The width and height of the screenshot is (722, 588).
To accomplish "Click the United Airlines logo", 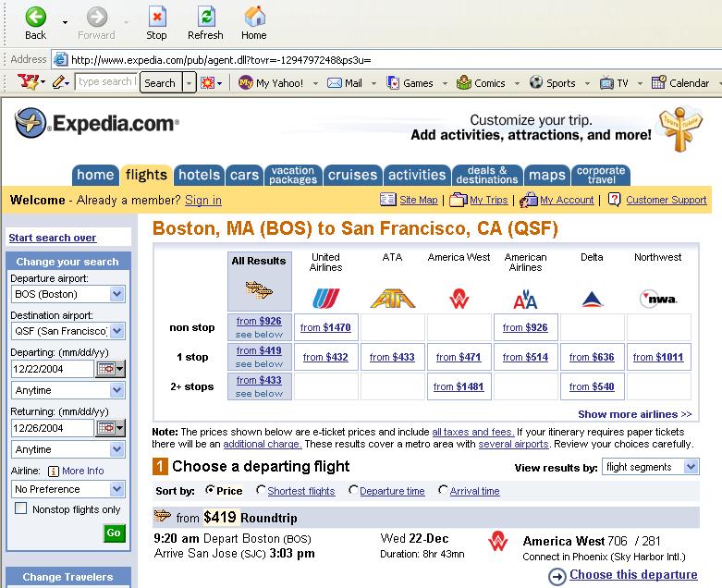I will (325, 299).
